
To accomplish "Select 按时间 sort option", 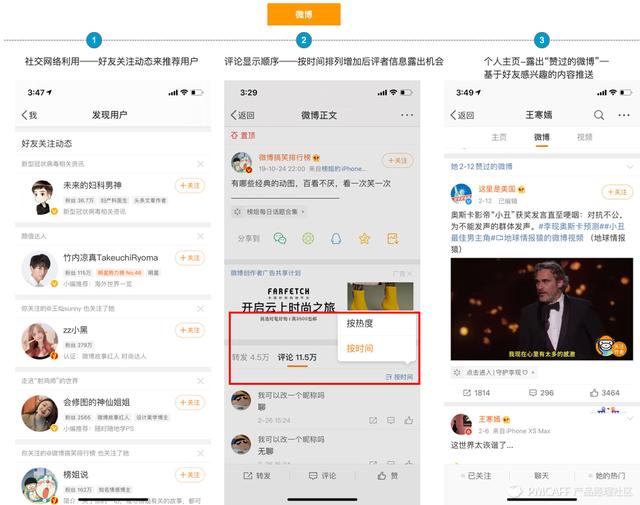I will [x=377, y=349].
